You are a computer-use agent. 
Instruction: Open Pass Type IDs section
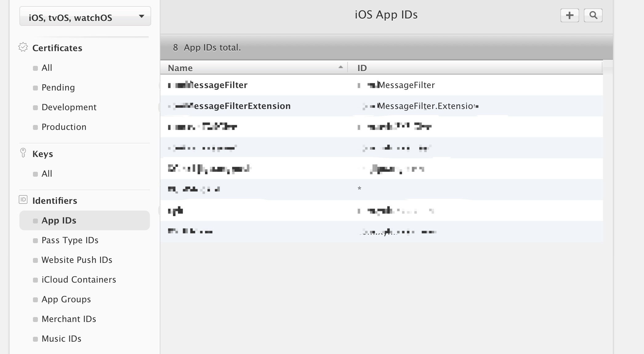[x=70, y=240]
